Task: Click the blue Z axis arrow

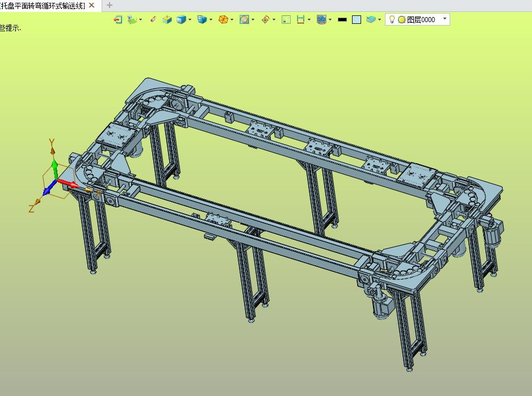Action: [49, 188]
